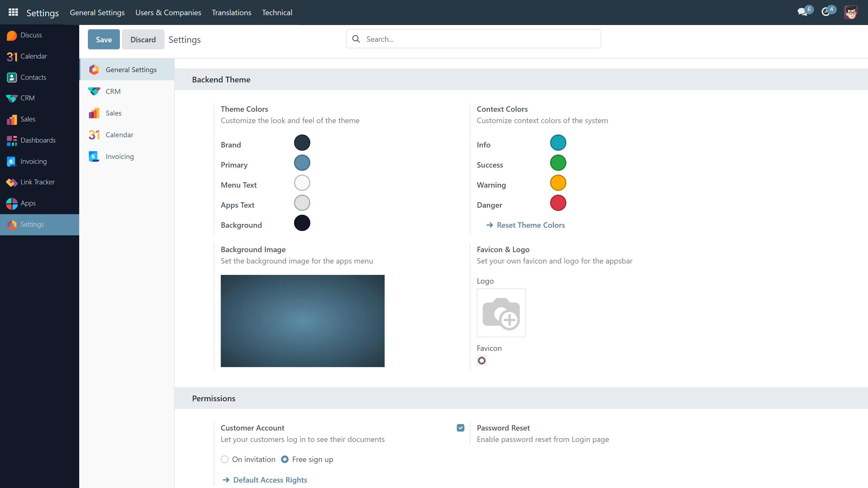Switch to the Invoicing settings tab
The height and width of the screenshot is (488, 868).
coord(120,157)
